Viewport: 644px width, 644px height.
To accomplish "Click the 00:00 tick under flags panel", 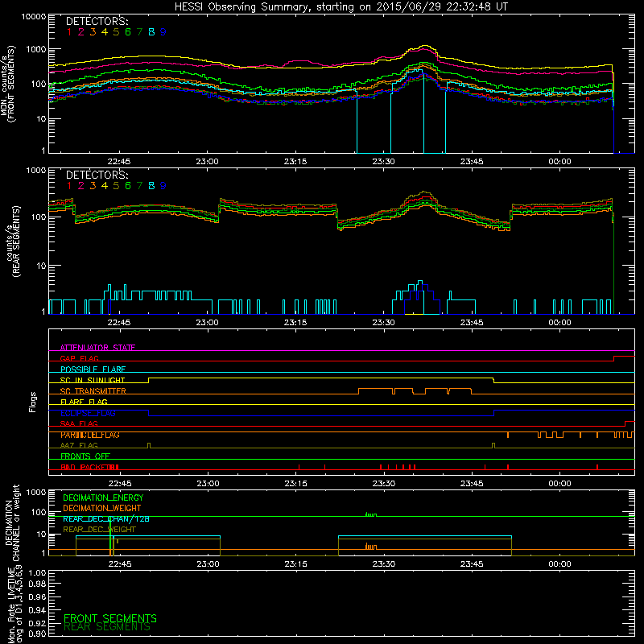I will tap(559, 484).
